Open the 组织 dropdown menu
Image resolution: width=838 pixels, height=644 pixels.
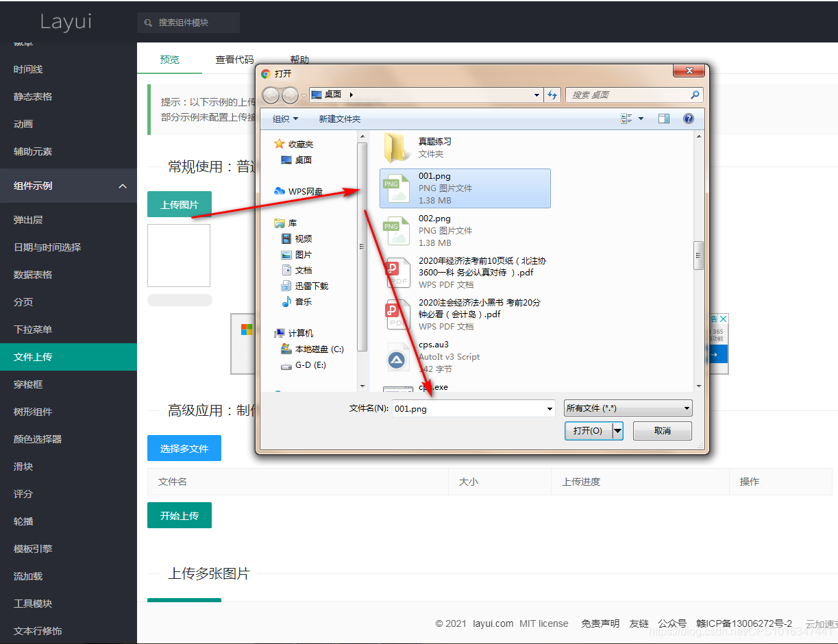pos(285,119)
